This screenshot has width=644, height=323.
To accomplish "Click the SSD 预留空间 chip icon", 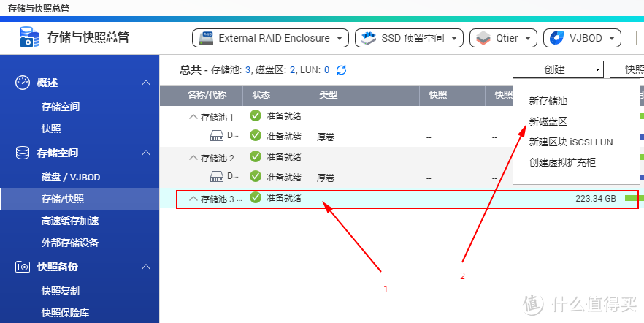I will (x=369, y=38).
